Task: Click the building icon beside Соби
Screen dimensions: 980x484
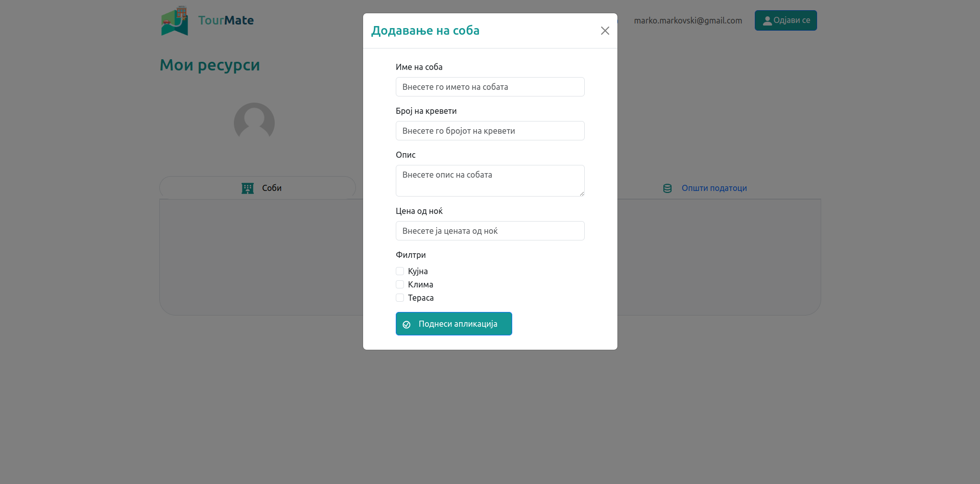Action: point(248,188)
